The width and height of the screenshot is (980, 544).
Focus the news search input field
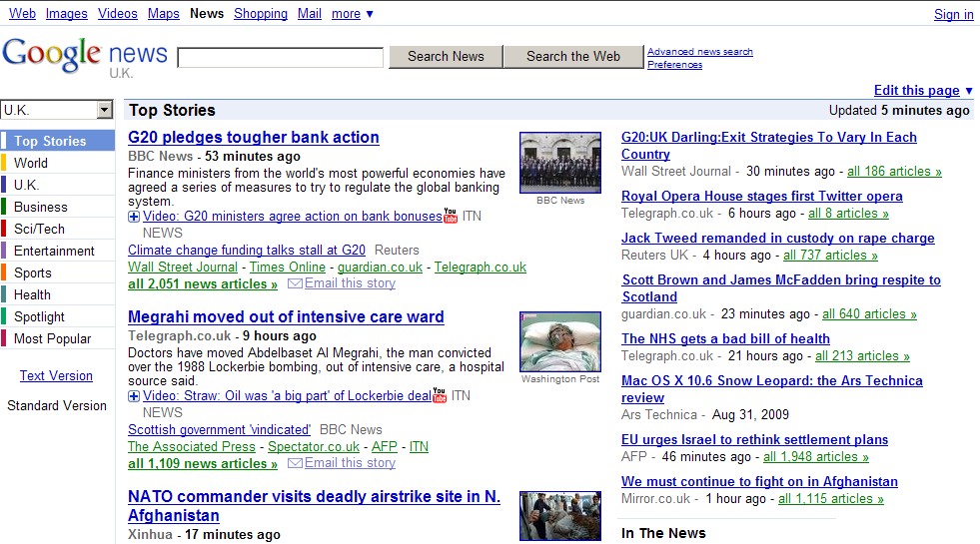coord(280,58)
